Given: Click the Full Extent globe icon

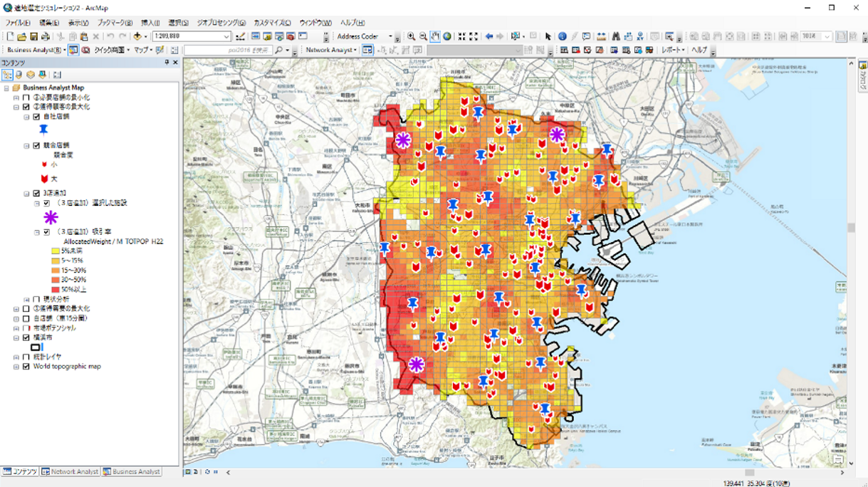Looking at the screenshot, I should [447, 36].
